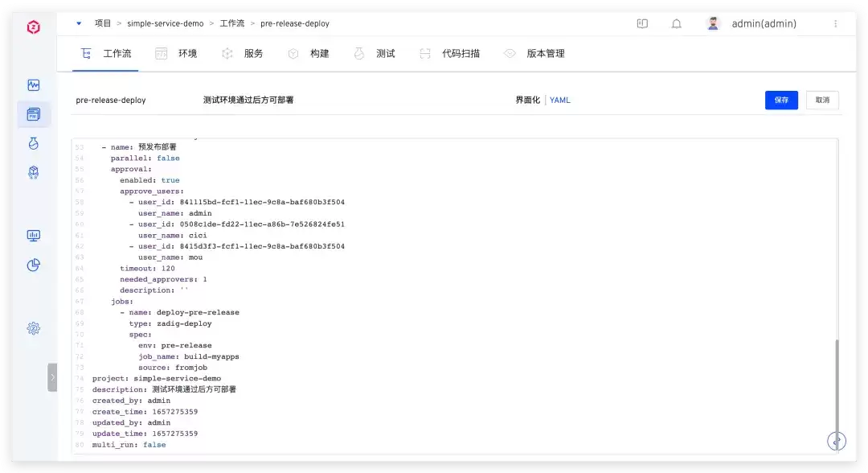Image resolution: width=868 pixels, height=473 pixels.
Task: Click the Zadig logo icon
Action: [x=33, y=27]
